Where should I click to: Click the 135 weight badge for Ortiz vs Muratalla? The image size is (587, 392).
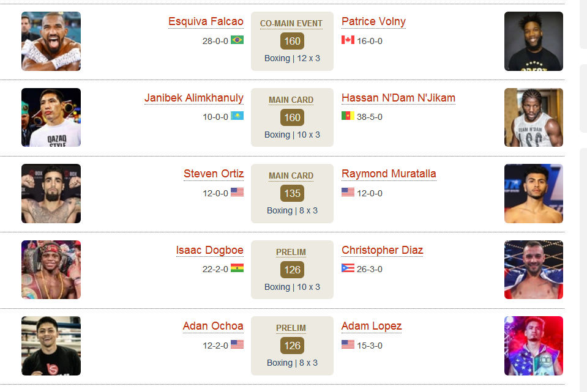pyautogui.click(x=292, y=193)
